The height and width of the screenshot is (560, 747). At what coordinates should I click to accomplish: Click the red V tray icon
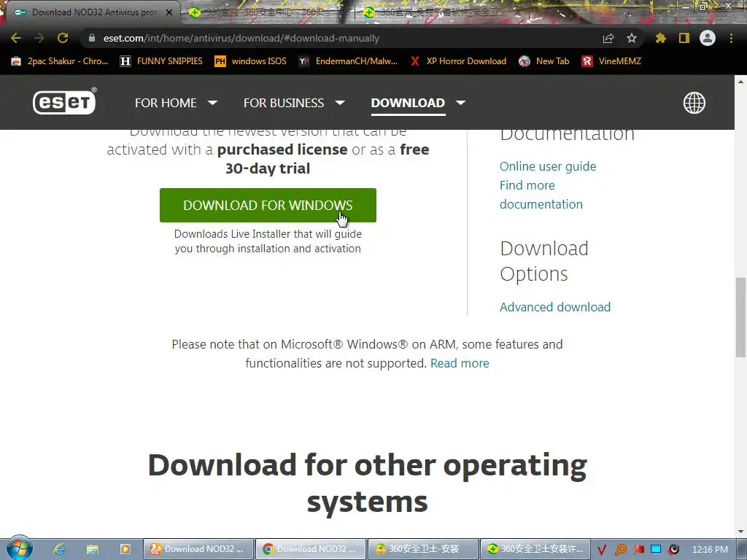pos(602,550)
